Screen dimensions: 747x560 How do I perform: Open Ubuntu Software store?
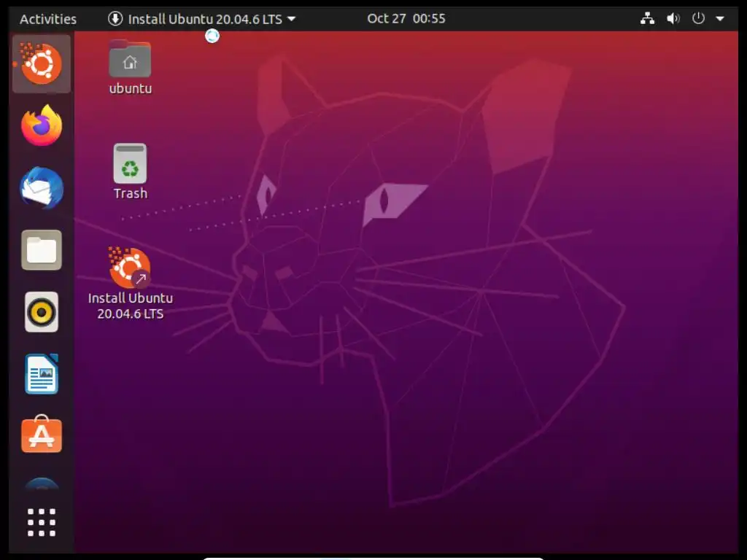pos(42,435)
